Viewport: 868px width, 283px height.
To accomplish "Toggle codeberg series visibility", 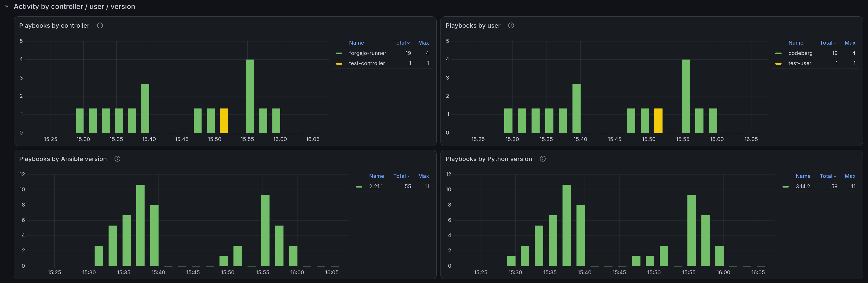I will 800,53.
